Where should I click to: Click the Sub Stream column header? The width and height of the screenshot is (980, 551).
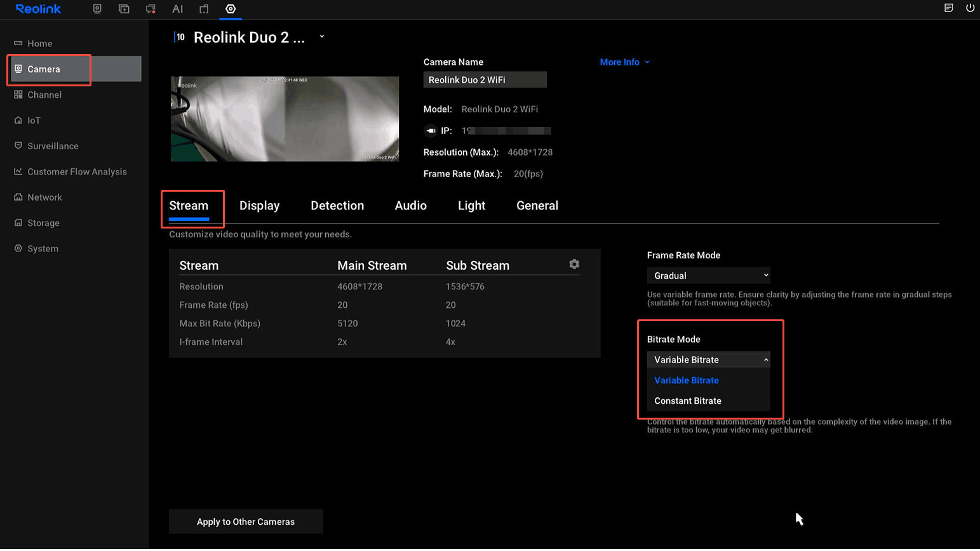pos(478,265)
